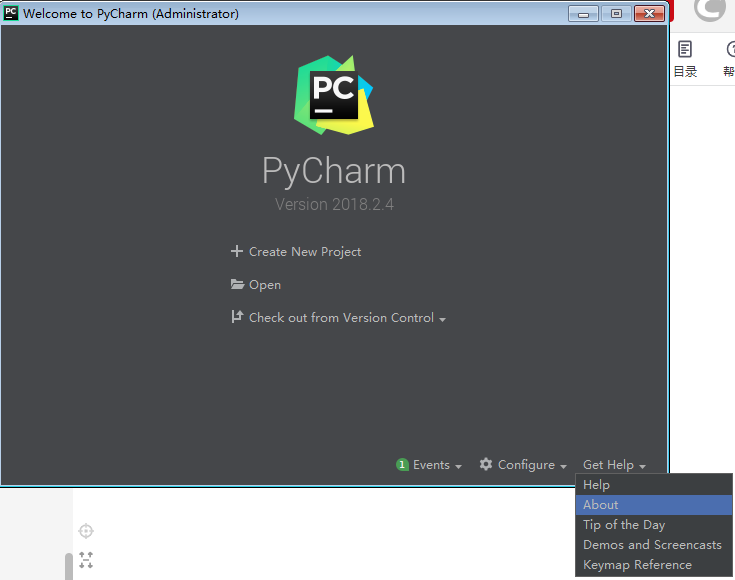Click the four-arrows expand icon in background page
This screenshot has width=735, height=580.
coord(86,560)
